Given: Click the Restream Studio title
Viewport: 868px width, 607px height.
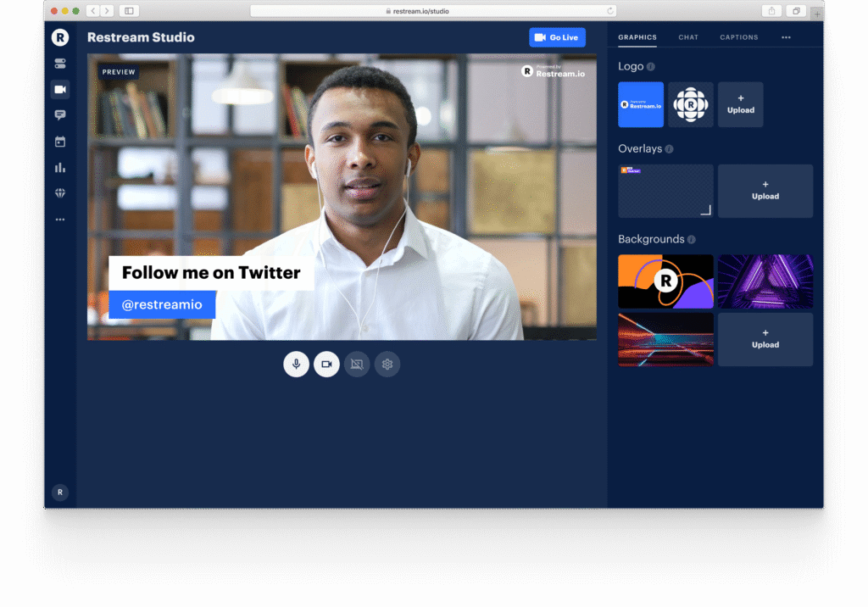Looking at the screenshot, I should pyautogui.click(x=141, y=37).
